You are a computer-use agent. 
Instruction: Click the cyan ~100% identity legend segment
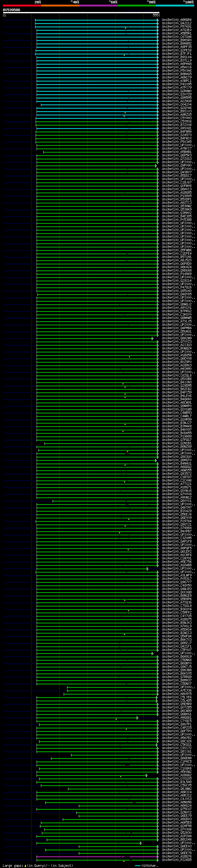coord(175,6)
